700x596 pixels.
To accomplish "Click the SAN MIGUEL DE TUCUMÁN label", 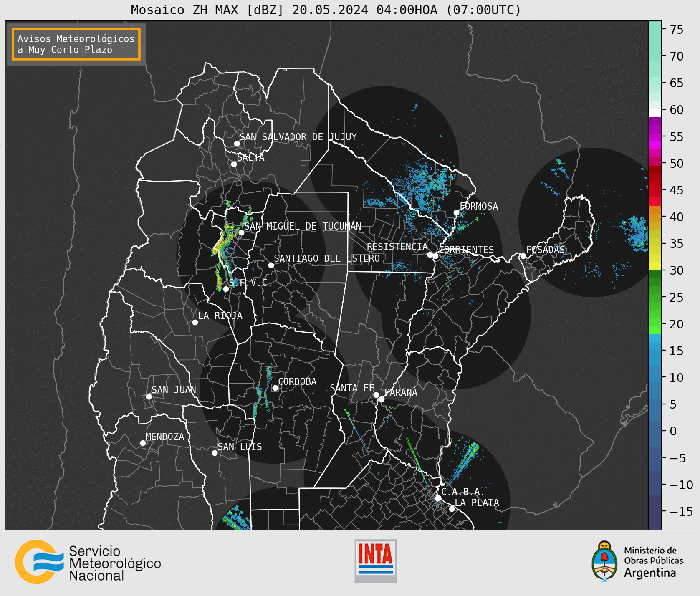I will click(303, 226).
